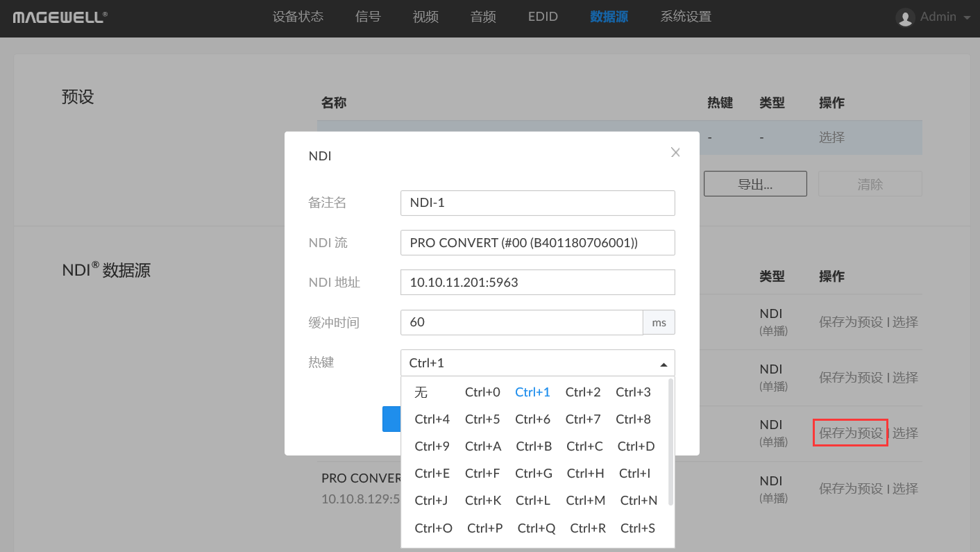Screen dimensions: 980x552
Task: Choose the 无 (none) hotkey option
Action: pyautogui.click(x=421, y=392)
